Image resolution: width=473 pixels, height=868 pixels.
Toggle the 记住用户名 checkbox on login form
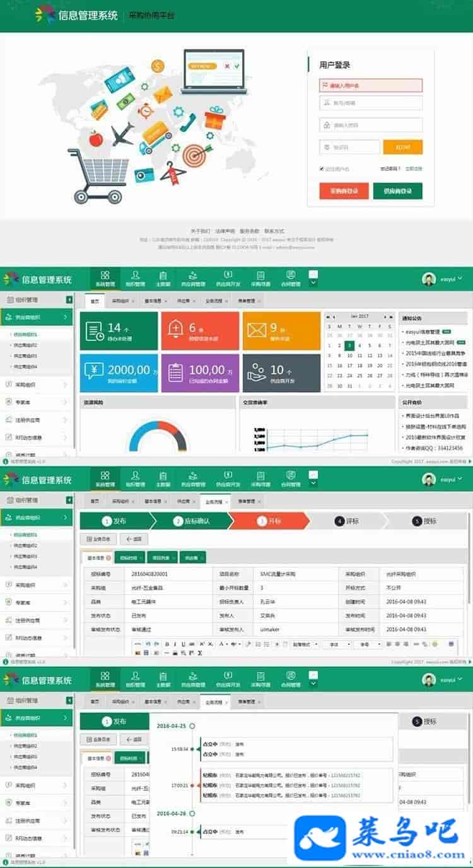coord(322,168)
